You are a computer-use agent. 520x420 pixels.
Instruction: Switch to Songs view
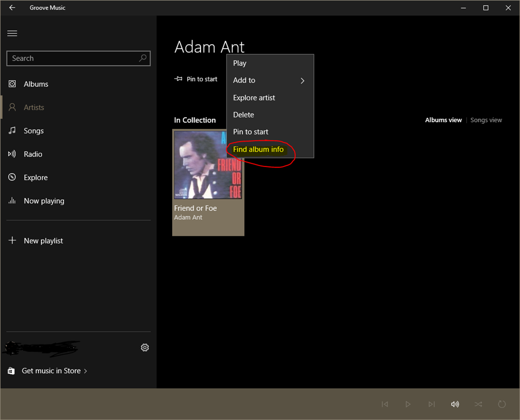486,120
